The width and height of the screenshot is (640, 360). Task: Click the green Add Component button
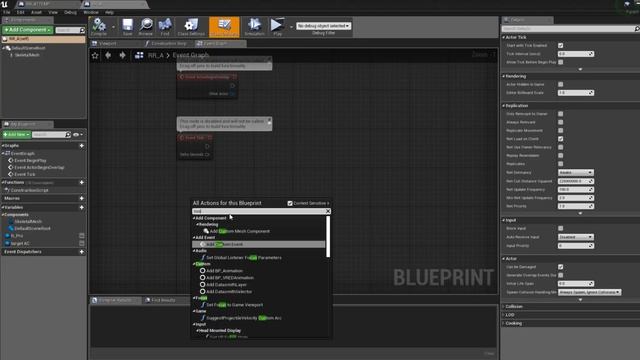tap(27, 30)
